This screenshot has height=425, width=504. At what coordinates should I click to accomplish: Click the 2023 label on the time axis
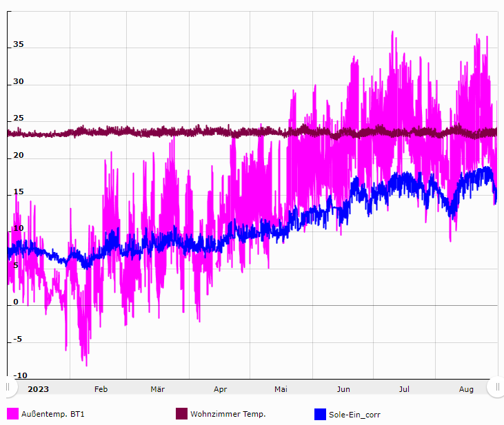38,389
